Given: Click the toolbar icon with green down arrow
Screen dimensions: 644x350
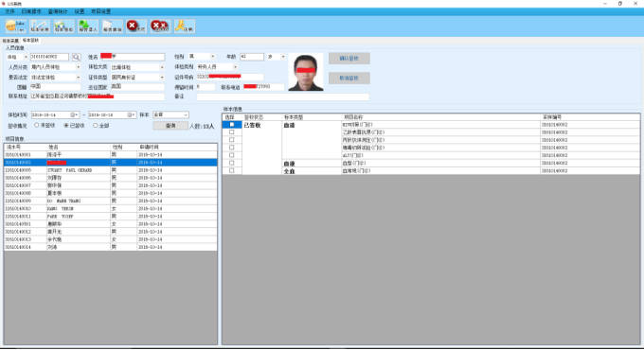Looking at the screenshot, I should (88, 26).
